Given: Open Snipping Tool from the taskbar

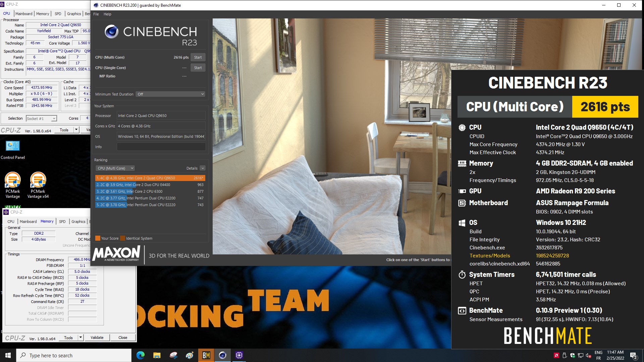Looking at the screenshot, I should [x=173, y=355].
